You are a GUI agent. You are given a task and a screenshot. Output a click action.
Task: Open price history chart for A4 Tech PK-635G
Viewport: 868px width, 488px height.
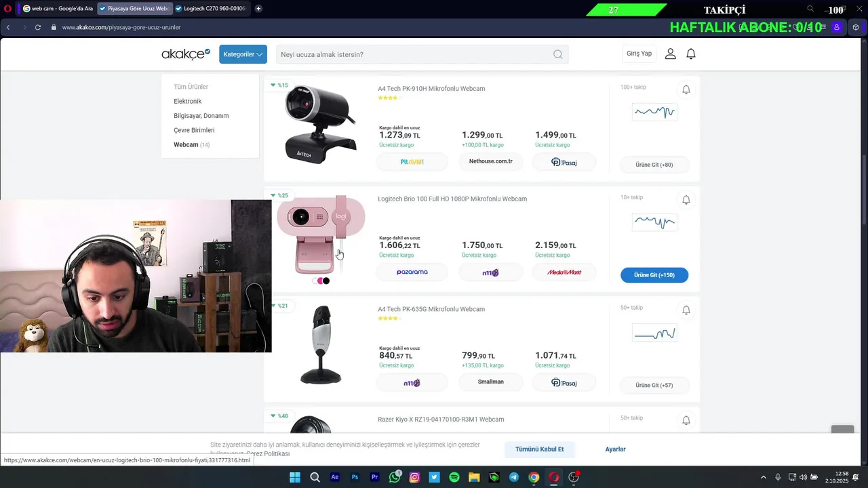point(654,333)
